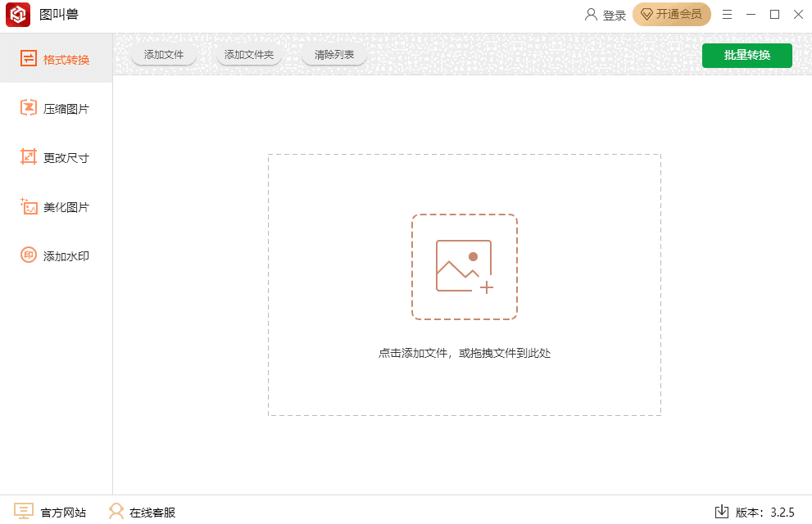Select the 格式转换 sidebar icon
Screen dimensions: 812x524
29,59
